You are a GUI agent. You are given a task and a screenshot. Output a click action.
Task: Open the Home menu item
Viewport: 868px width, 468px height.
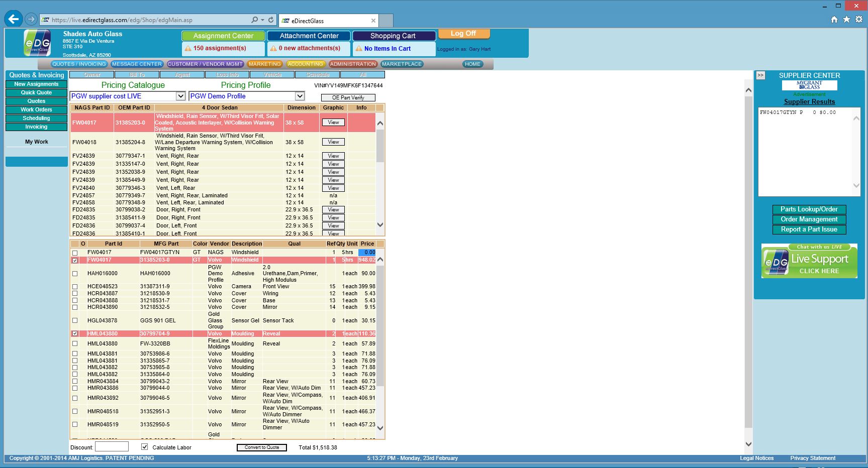[472, 64]
